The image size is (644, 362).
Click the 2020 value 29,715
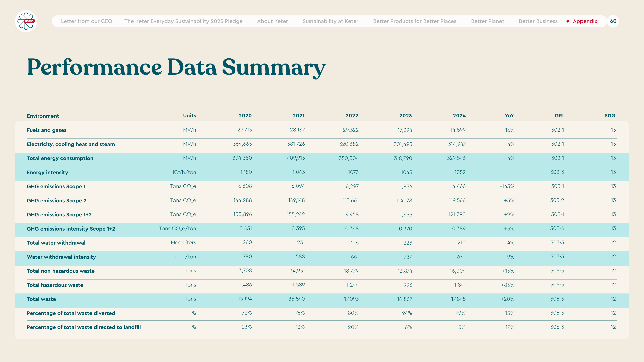point(245,130)
